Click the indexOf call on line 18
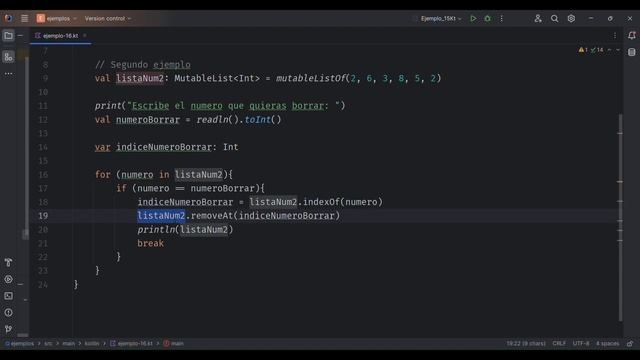 tap(321, 202)
